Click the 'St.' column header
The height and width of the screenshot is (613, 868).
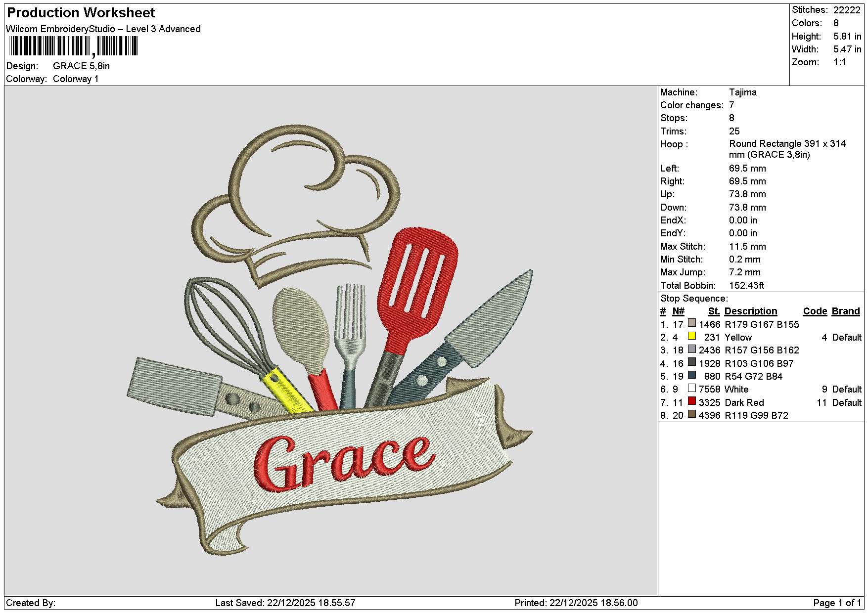click(x=714, y=311)
